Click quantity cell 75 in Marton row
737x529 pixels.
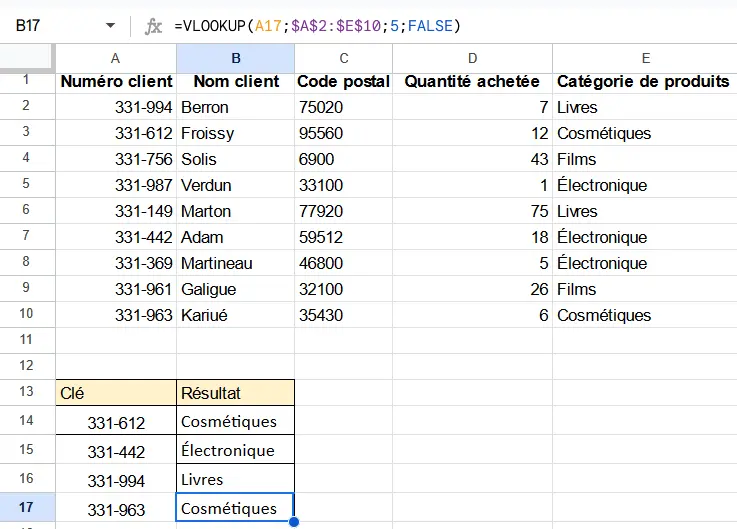472,211
